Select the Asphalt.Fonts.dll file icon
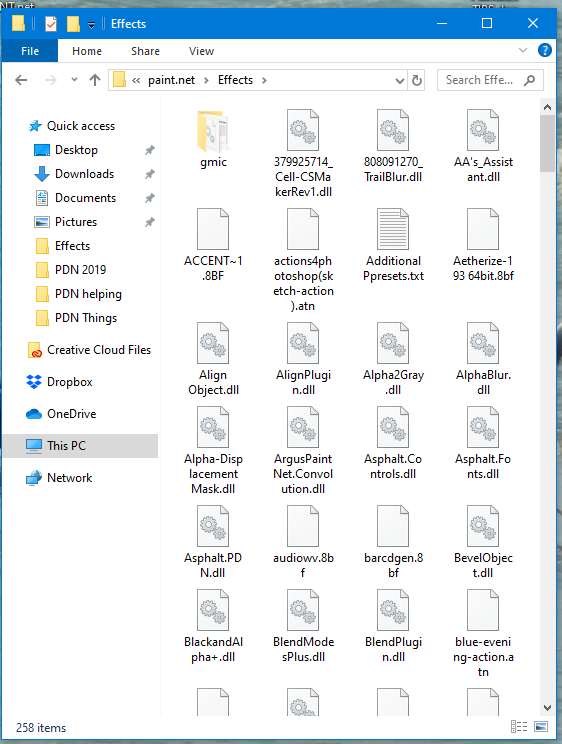 coord(483,427)
